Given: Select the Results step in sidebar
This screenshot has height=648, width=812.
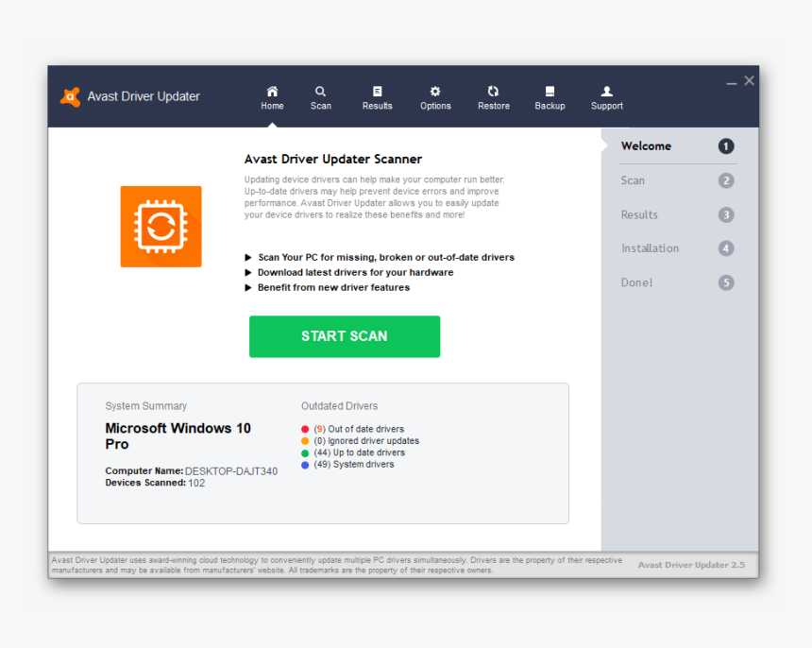Looking at the screenshot, I should click(x=639, y=214).
